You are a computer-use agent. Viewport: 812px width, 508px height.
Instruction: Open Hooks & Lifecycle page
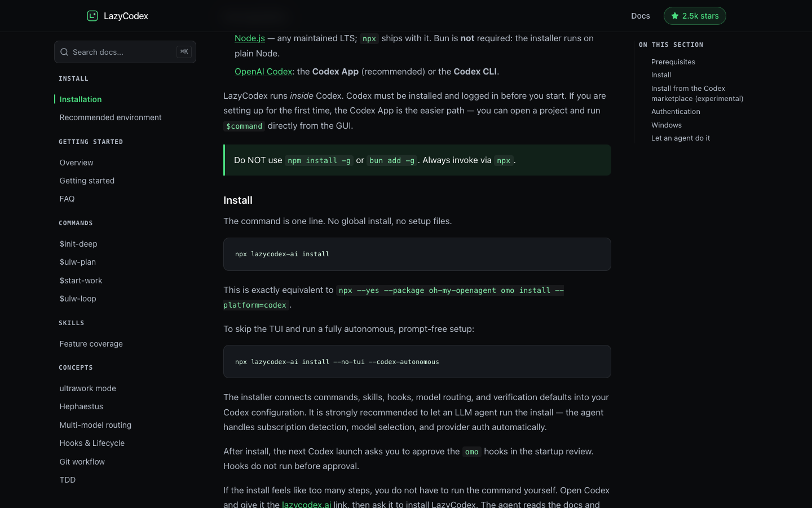(x=92, y=443)
